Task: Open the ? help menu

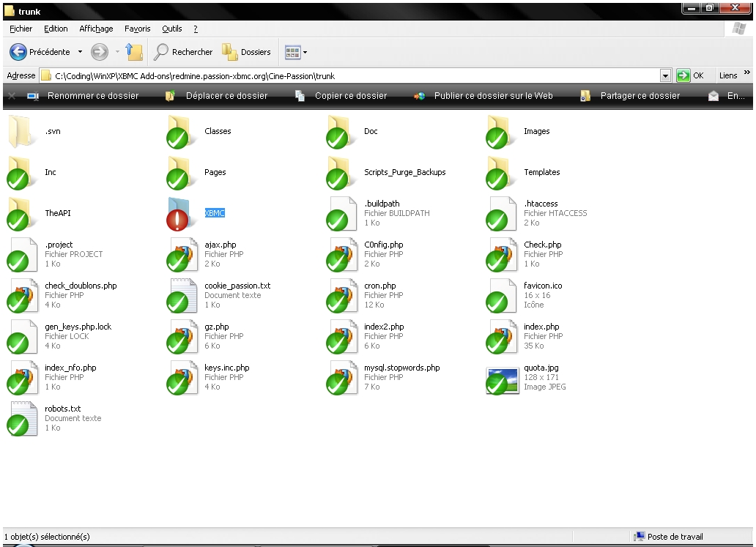Action: [x=196, y=29]
